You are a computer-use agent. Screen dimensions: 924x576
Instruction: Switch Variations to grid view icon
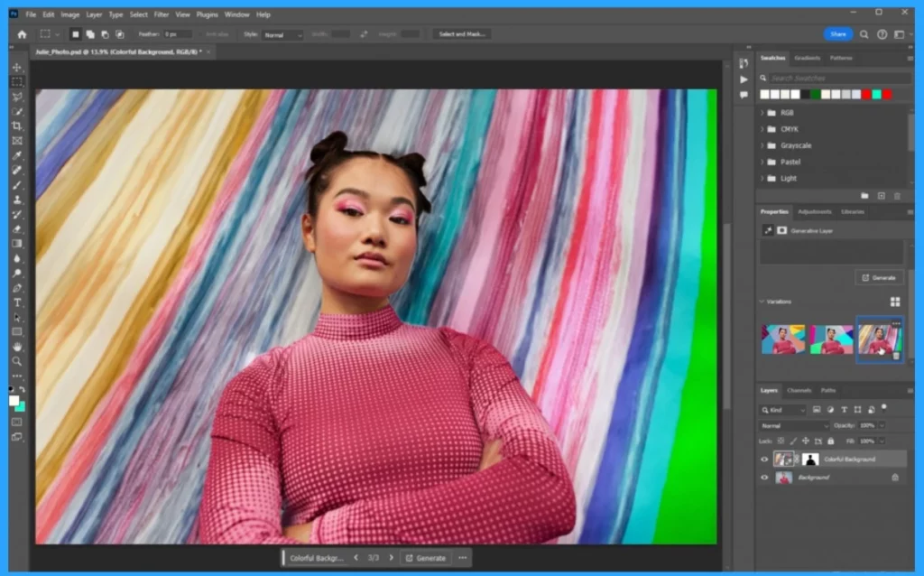click(894, 302)
